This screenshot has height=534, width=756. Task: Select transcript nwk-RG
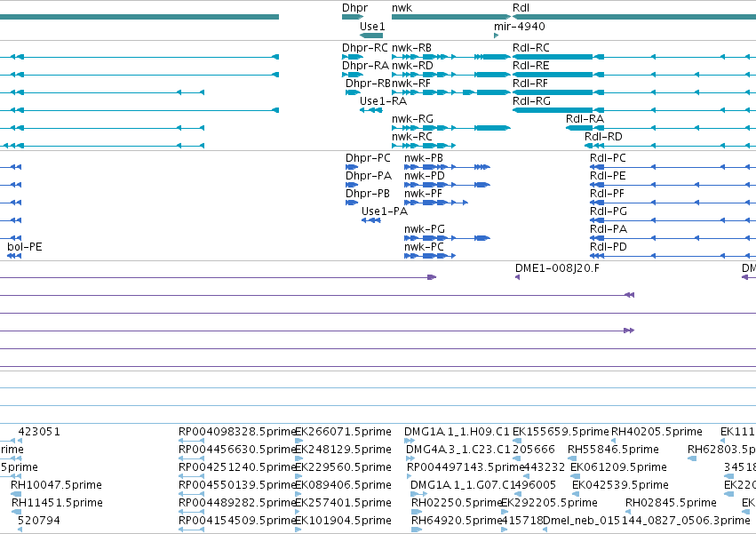450,128
